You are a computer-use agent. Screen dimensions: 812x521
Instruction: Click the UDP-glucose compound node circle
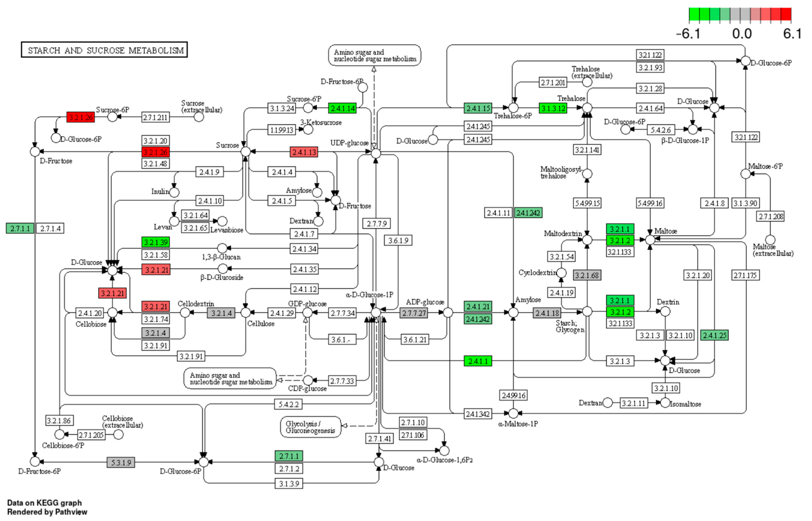(376, 153)
